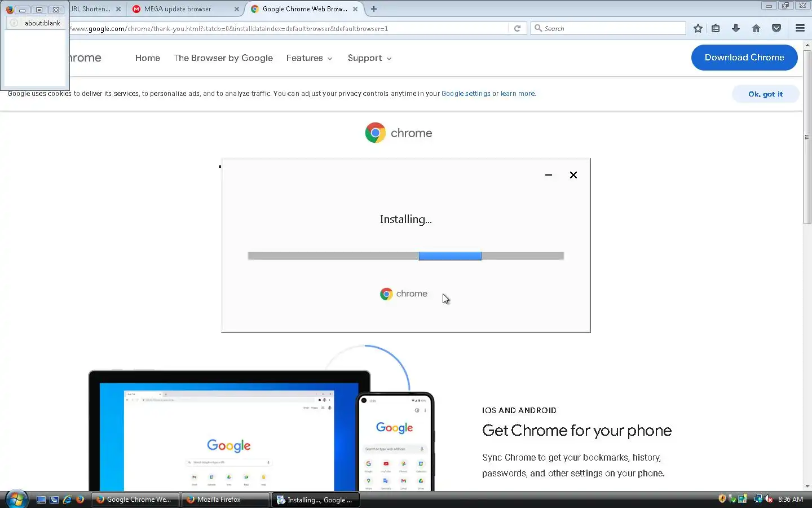Switch to Google Chrome We... taskbar button

135,500
